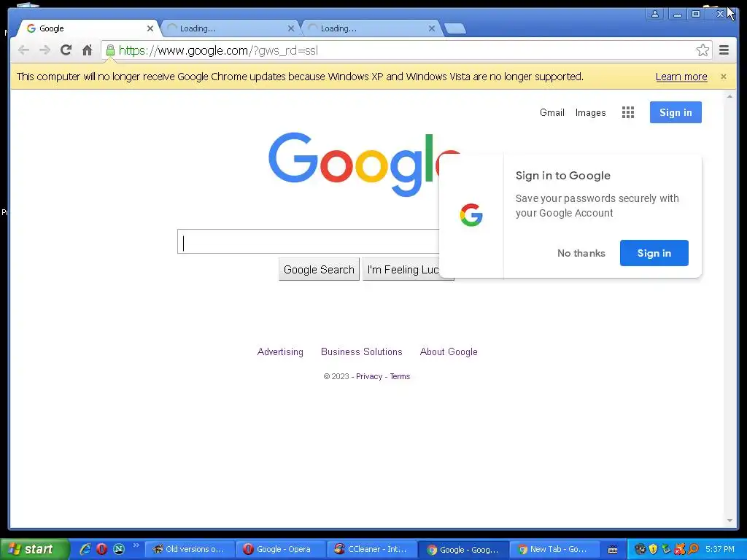This screenshot has height=560, width=747.
Task: Open Images link
Action: [590, 112]
